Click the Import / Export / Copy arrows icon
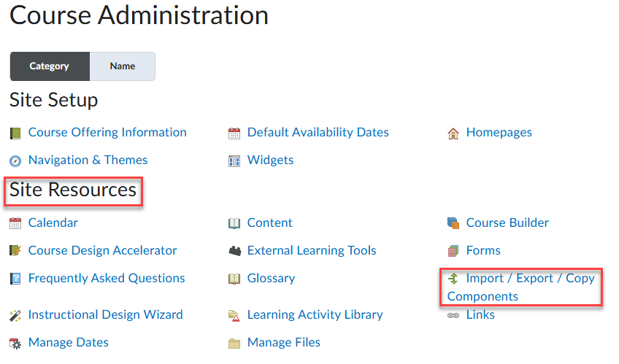The width and height of the screenshot is (619, 364). point(453,278)
